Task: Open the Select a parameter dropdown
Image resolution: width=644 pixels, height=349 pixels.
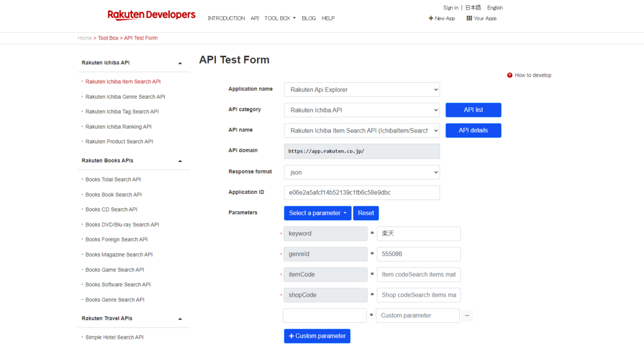Action: coord(318,213)
